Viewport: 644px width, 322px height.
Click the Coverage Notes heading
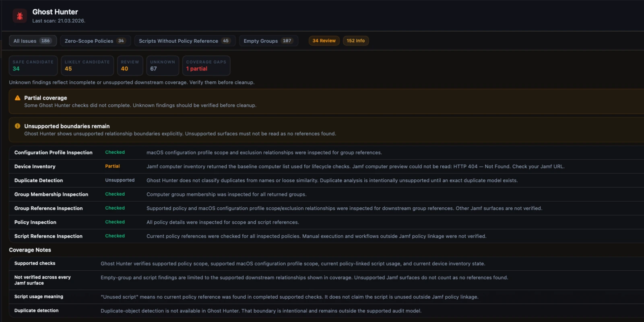point(30,250)
